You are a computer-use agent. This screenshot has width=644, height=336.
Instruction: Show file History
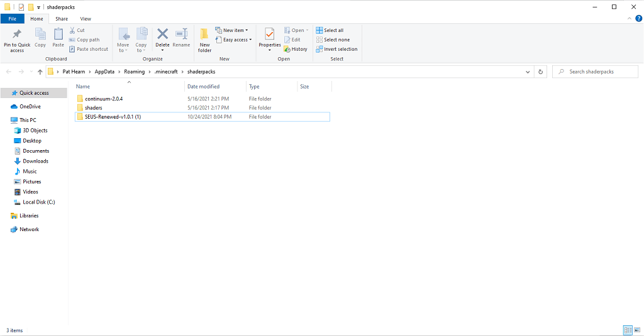pyautogui.click(x=296, y=49)
